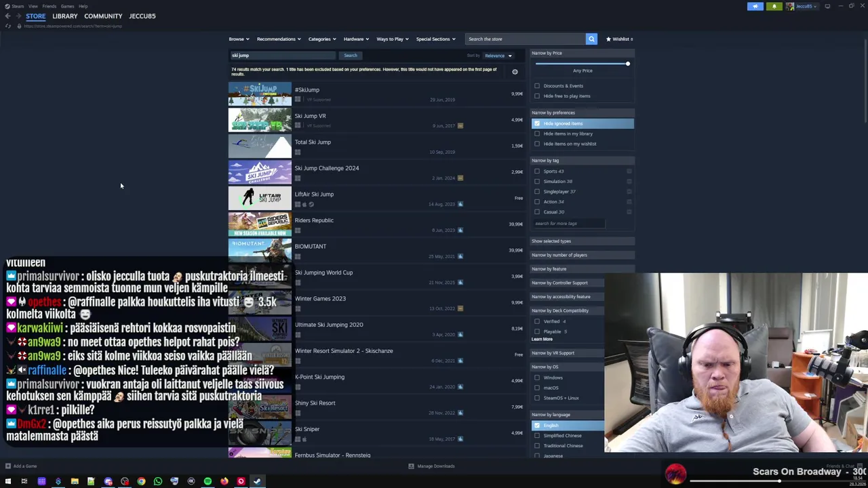Open the JECCU85 profile tab
Viewport: 868px width, 488px height.
(x=142, y=16)
